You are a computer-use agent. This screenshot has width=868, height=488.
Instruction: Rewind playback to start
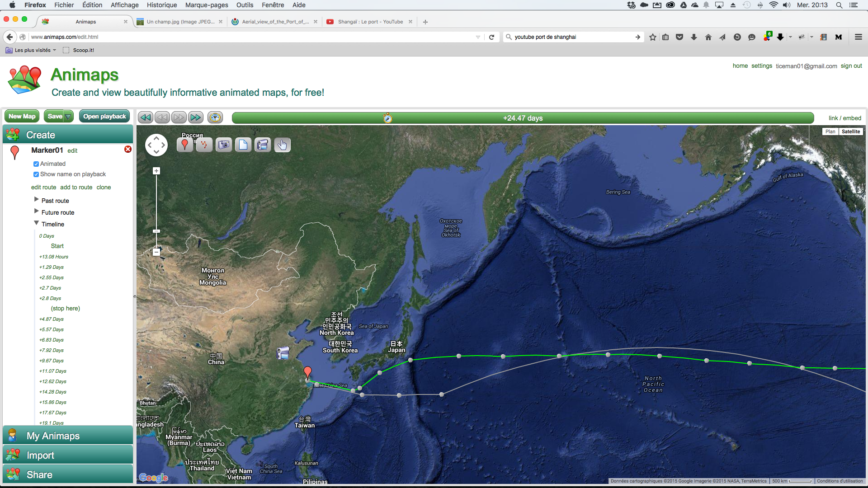tap(145, 117)
